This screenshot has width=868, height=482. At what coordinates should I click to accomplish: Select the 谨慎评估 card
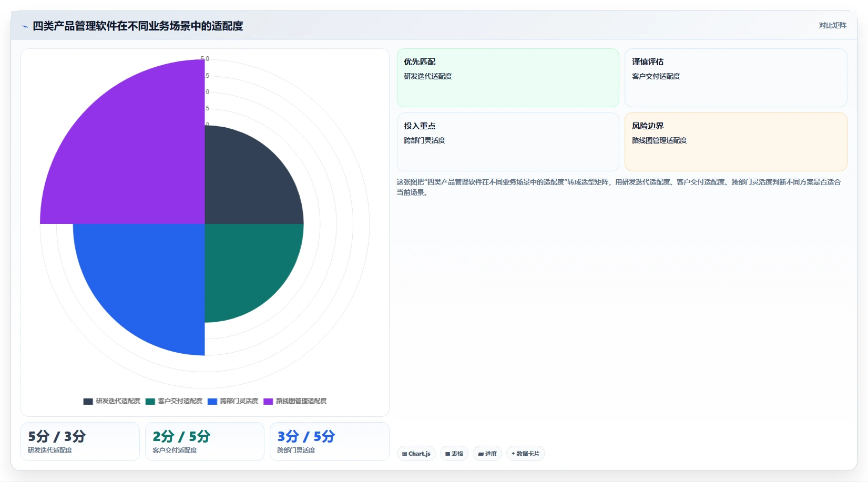[x=736, y=78]
